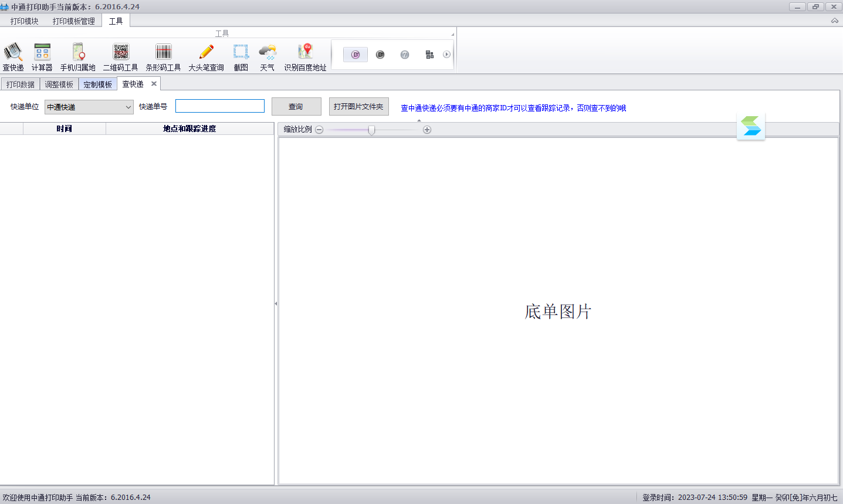The image size is (843, 504).
Task: Select the 工具 ribbon tab
Action: point(116,21)
